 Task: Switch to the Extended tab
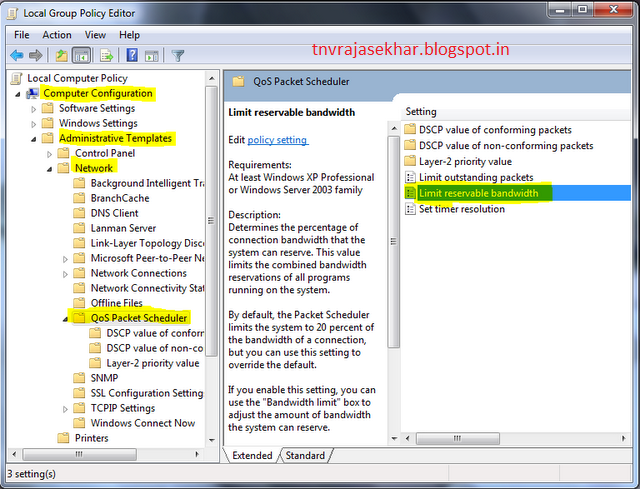(252, 455)
